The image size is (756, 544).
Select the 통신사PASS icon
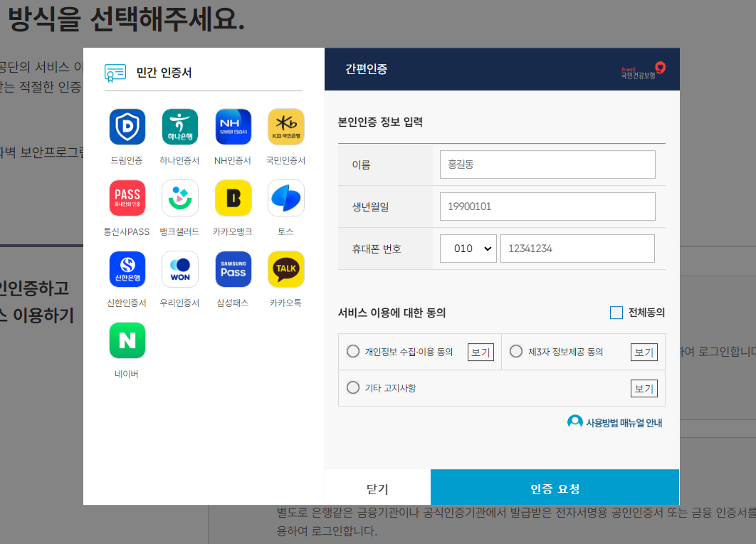pyautogui.click(x=127, y=198)
